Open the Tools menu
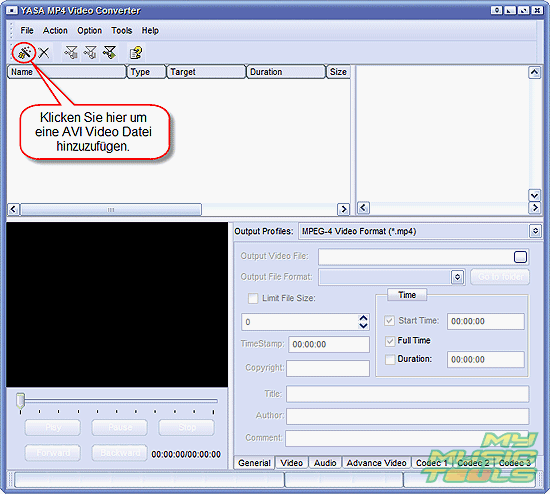Viewport: 550px width, 494px height. pyautogui.click(x=122, y=31)
